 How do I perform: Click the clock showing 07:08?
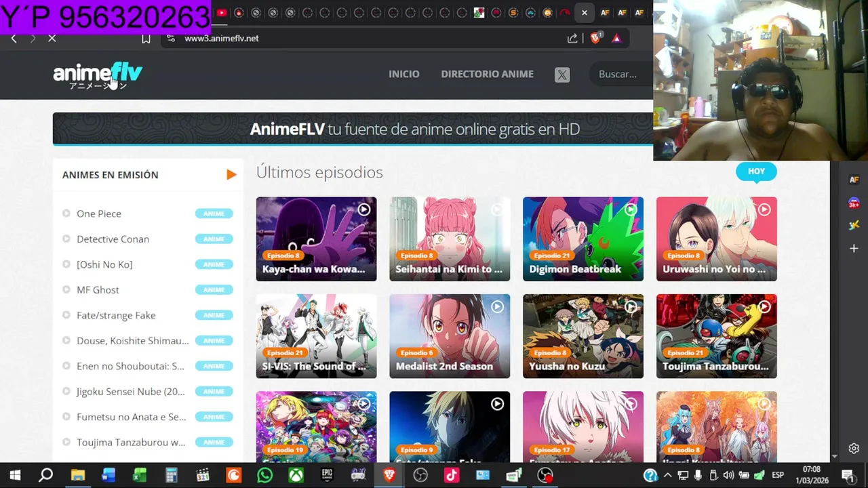point(812,470)
